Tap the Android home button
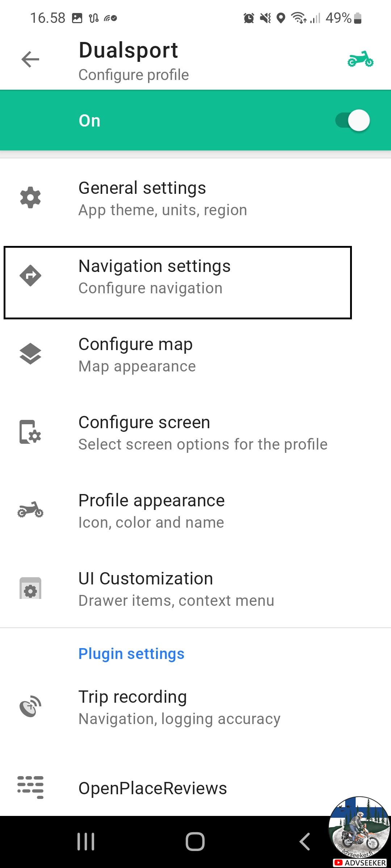This screenshot has height=868, width=391. click(x=195, y=842)
